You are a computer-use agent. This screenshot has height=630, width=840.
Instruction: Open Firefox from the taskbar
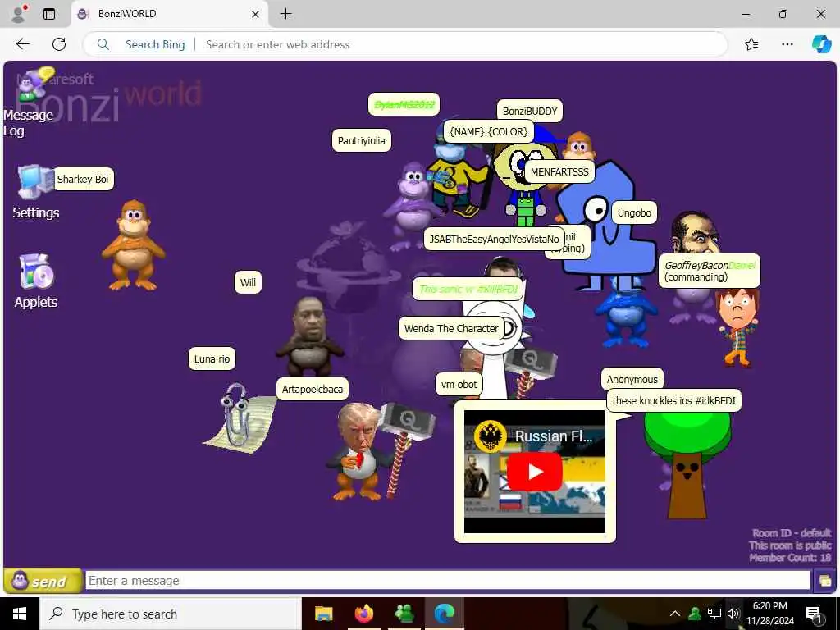363,614
